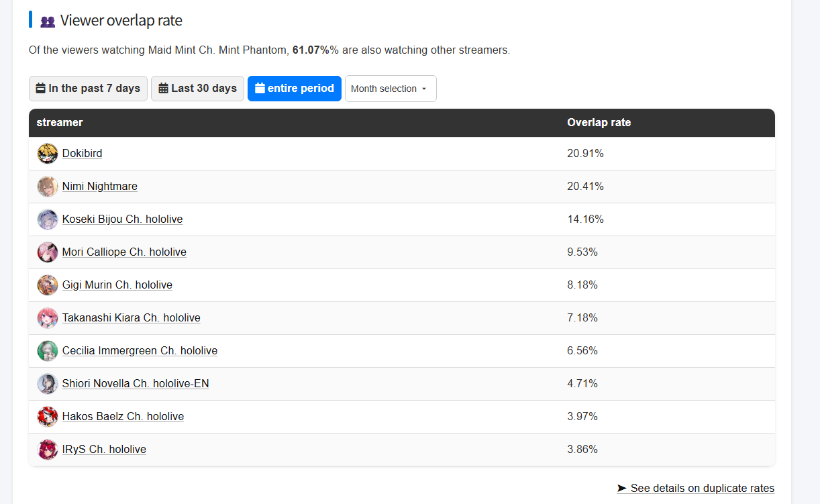Click Nimi Nightmare's avatar thumbnail
The image size is (820, 504).
pos(48,187)
